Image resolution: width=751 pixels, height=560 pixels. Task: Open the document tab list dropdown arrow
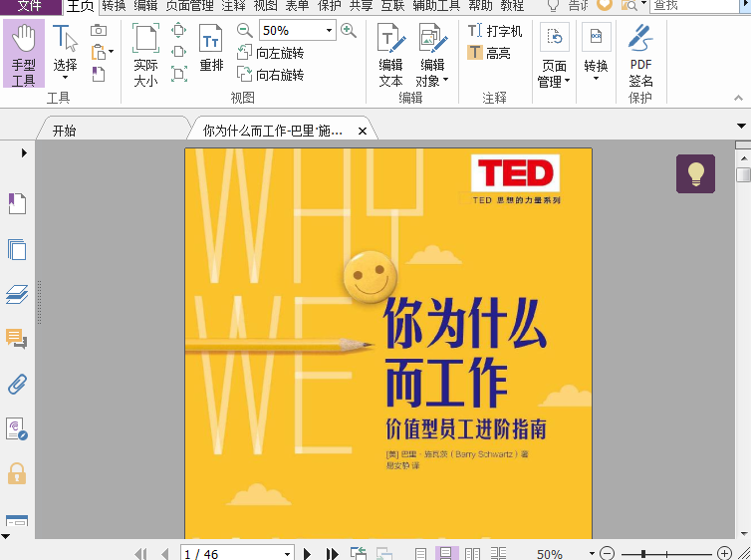(x=741, y=126)
